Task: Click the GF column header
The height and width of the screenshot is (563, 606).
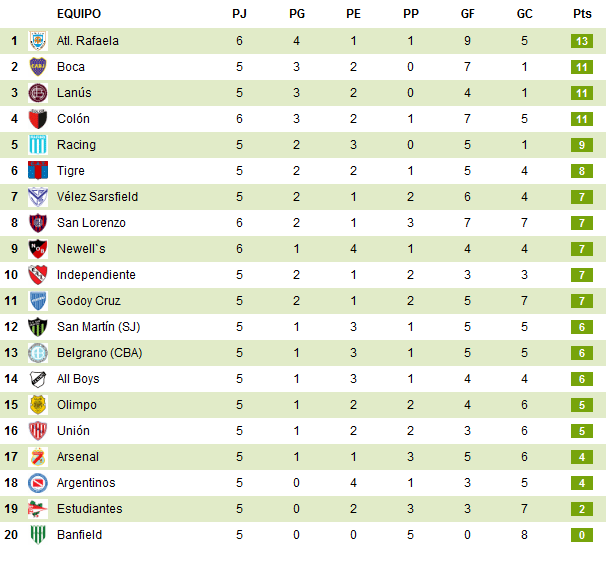Action: tap(468, 14)
